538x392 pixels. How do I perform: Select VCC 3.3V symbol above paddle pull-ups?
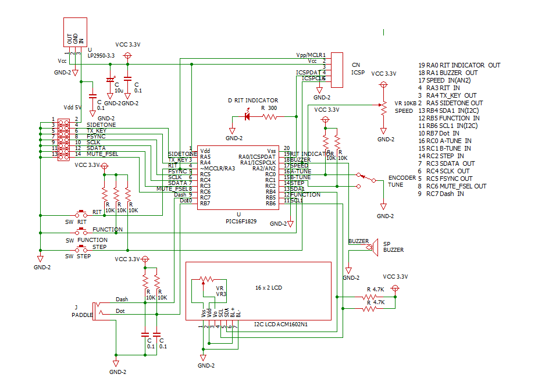tap(145, 259)
